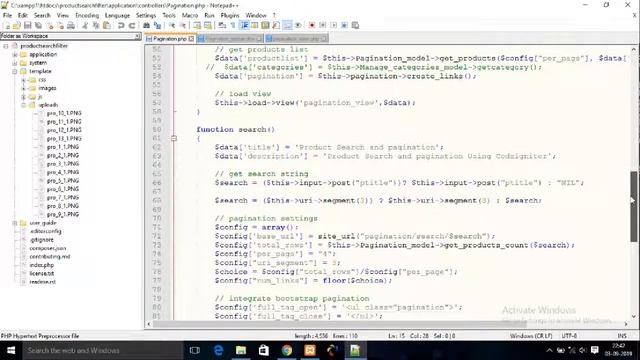Click the editor horizontal scrollbar
This screenshot has height=360, width=640.
tap(339, 324)
